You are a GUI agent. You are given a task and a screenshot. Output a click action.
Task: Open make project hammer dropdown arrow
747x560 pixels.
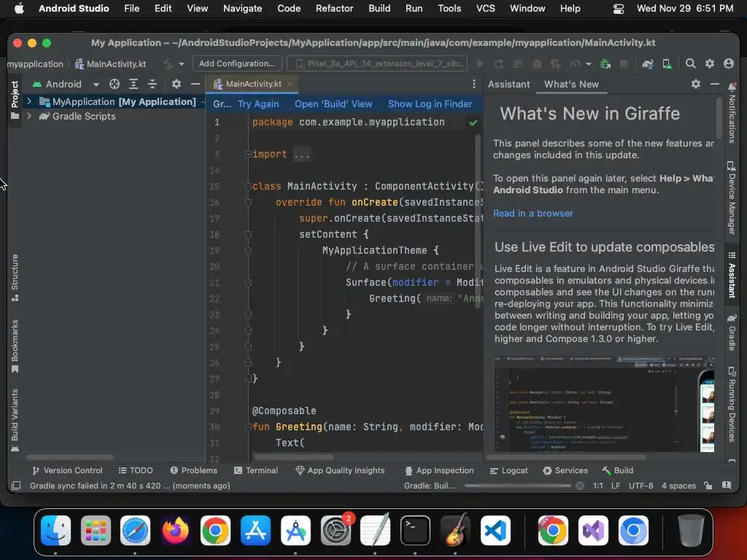(x=181, y=64)
